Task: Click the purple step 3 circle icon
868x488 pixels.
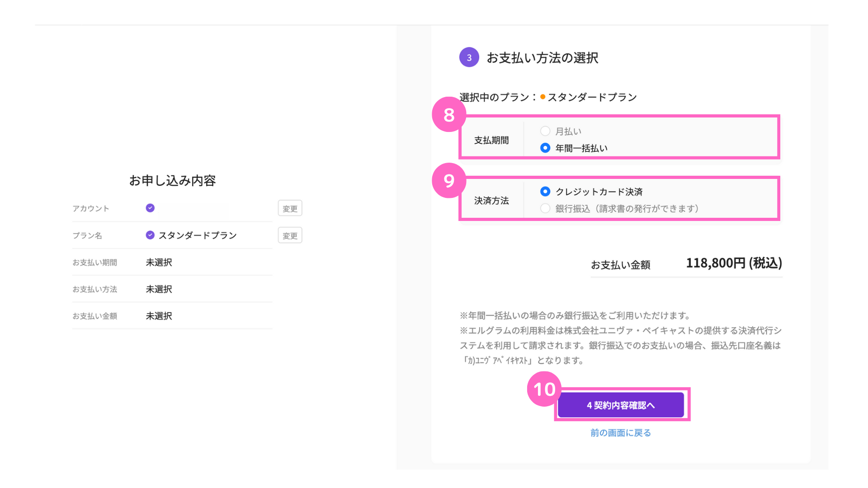Action: coord(469,57)
